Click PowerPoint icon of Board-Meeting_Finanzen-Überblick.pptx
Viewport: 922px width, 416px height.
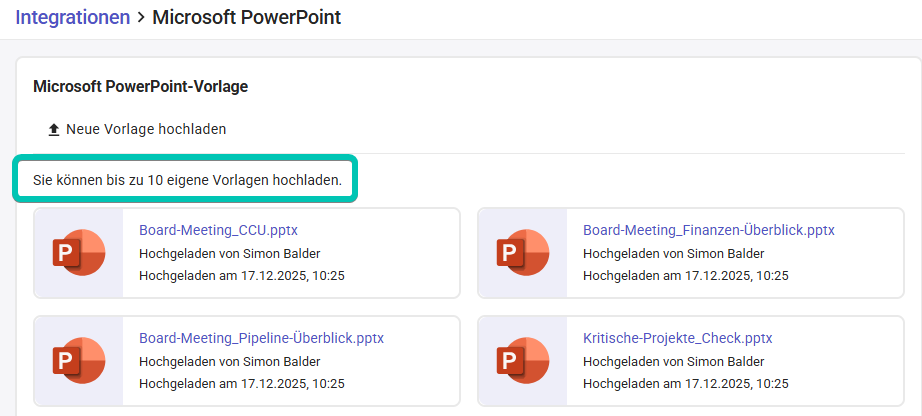coord(523,252)
